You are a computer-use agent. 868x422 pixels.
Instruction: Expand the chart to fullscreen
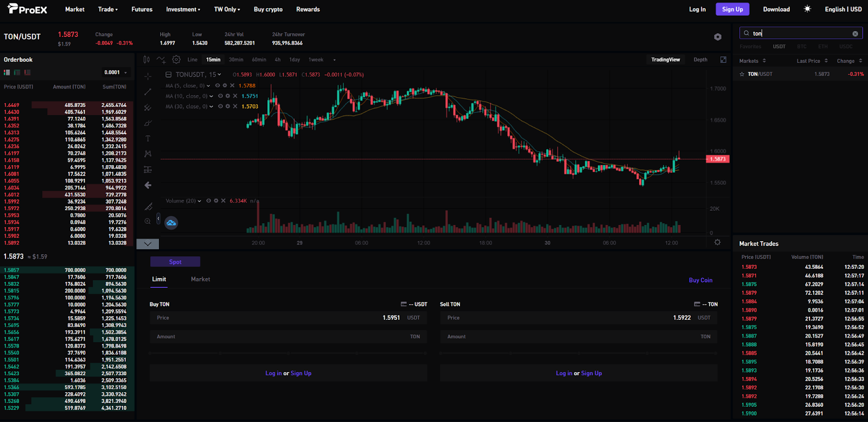point(723,60)
